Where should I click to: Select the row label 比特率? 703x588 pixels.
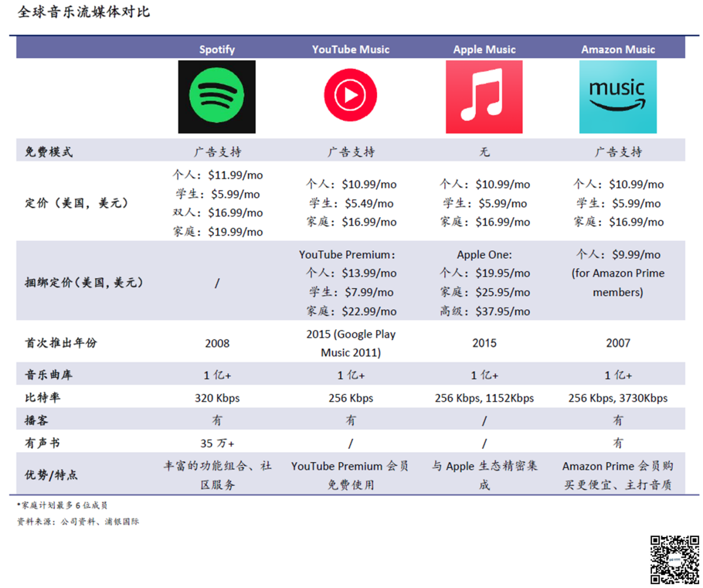tap(43, 398)
